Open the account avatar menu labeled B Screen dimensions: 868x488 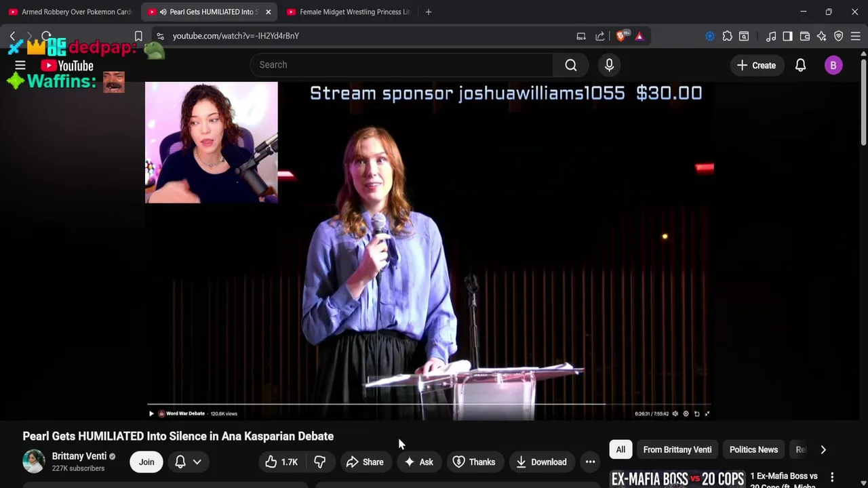click(x=833, y=65)
